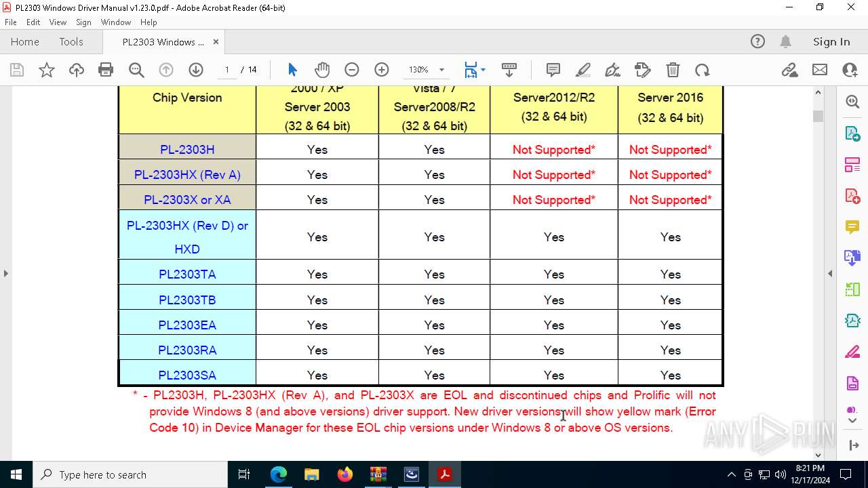Image resolution: width=868 pixels, height=488 pixels.
Task: Switch to the Tools tab
Action: 71,42
